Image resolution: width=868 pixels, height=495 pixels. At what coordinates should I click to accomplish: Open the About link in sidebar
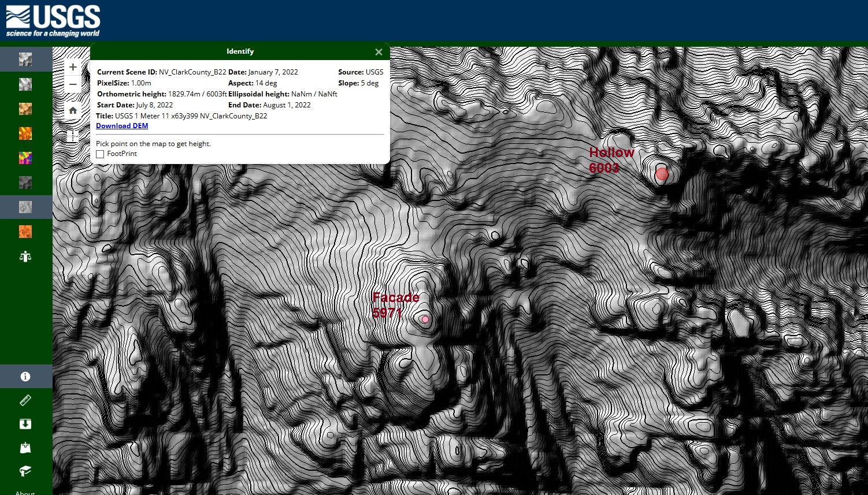pos(25,493)
